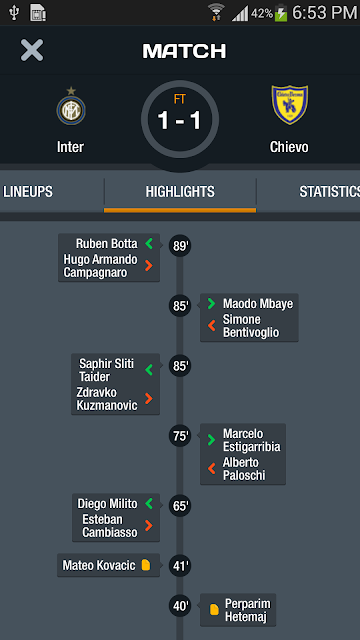Open the Saphir Sliti Taider substitution entry

pyautogui.click(x=116, y=384)
